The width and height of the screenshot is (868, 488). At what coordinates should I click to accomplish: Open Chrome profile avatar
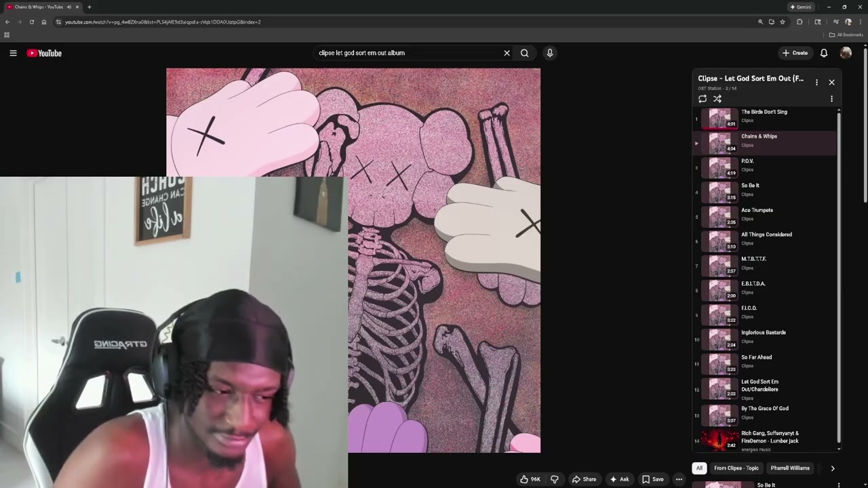coord(848,22)
